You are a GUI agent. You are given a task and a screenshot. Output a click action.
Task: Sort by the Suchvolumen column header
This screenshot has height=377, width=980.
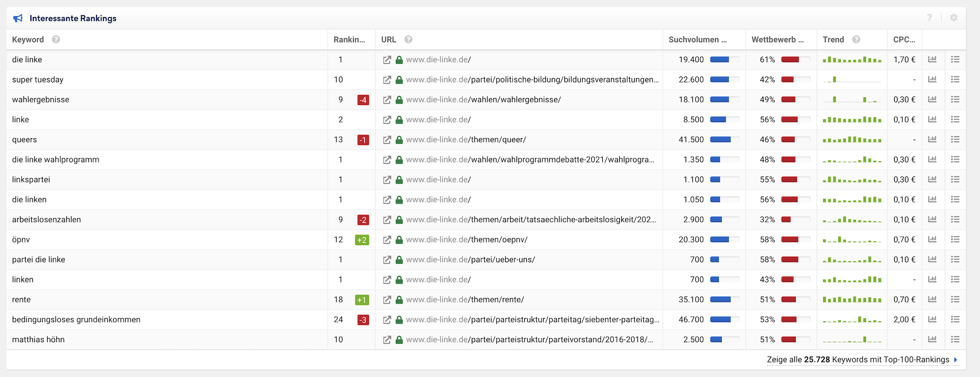pos(698,39)
